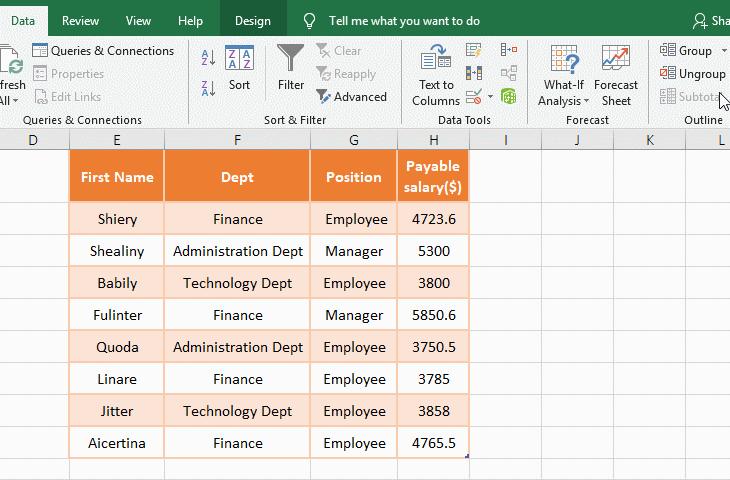The width and height of the screenshot is (730, 480).
Task: Open the Sort dialog
Action: [x=239, y=68]
